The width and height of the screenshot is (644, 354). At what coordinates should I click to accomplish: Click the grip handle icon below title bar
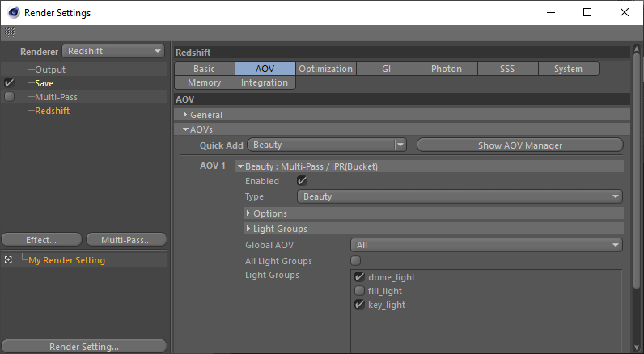(10, 32)
